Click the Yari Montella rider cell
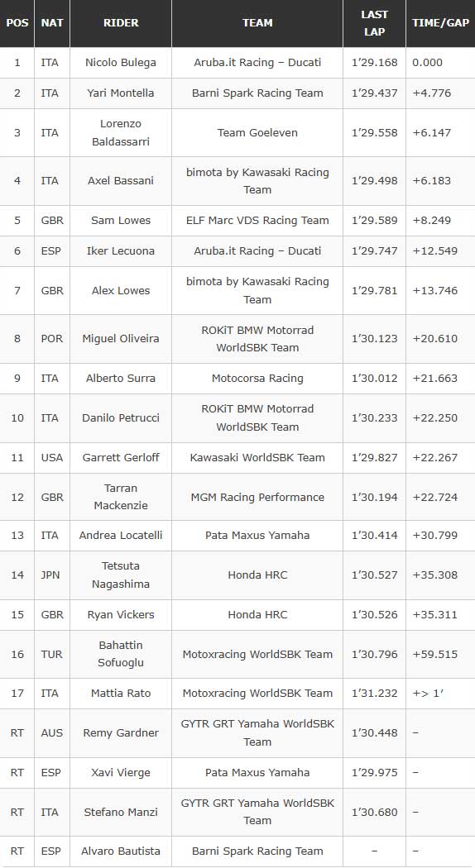475x868 pixels. coord(121,93)
